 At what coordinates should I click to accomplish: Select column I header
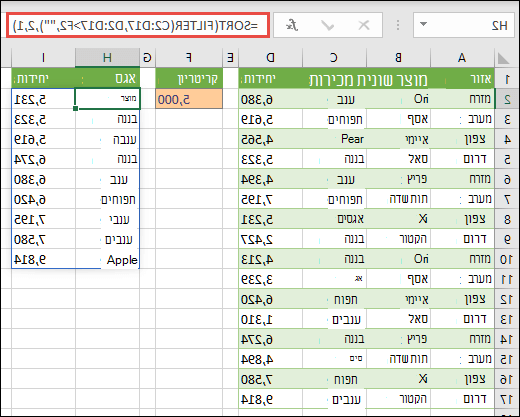point(43,58)
